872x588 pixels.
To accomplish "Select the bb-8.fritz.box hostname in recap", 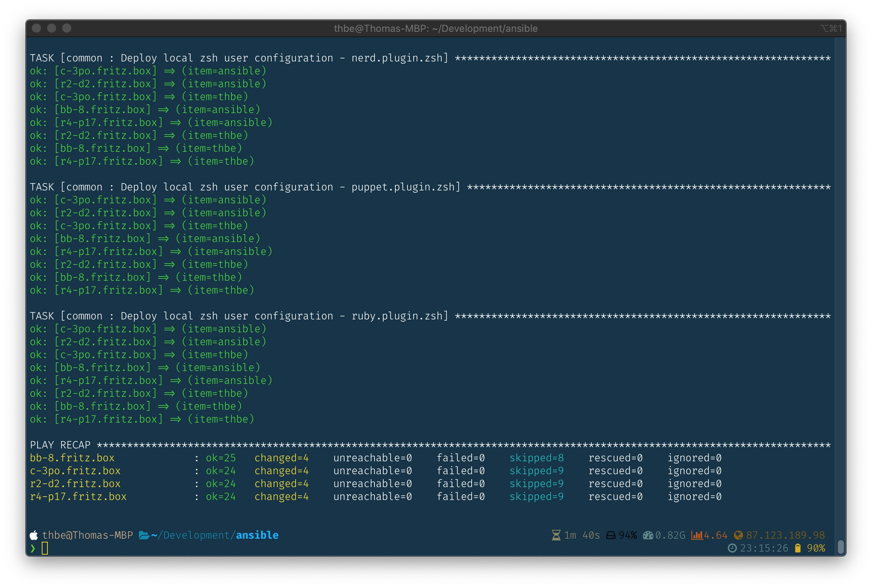I will click(72, 458).
